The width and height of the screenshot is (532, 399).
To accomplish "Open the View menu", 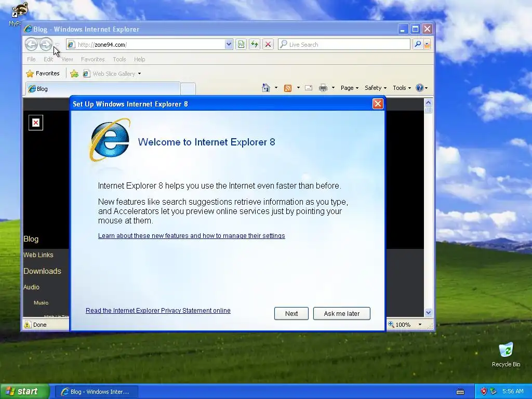I will click(67, 59).
